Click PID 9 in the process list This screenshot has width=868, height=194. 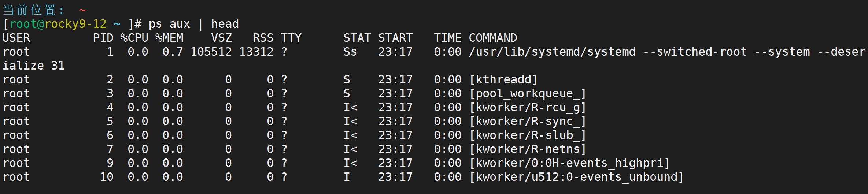click(110, 163)
